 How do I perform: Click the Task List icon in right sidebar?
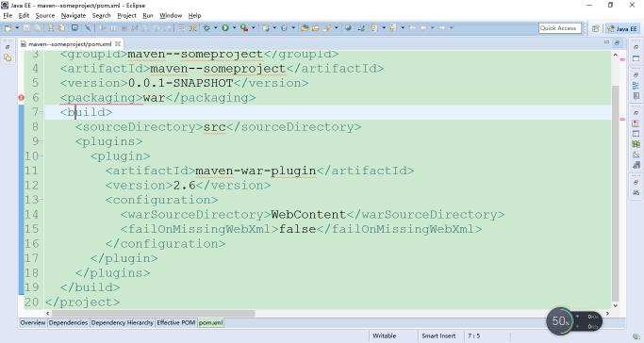[x=636, y=95]
